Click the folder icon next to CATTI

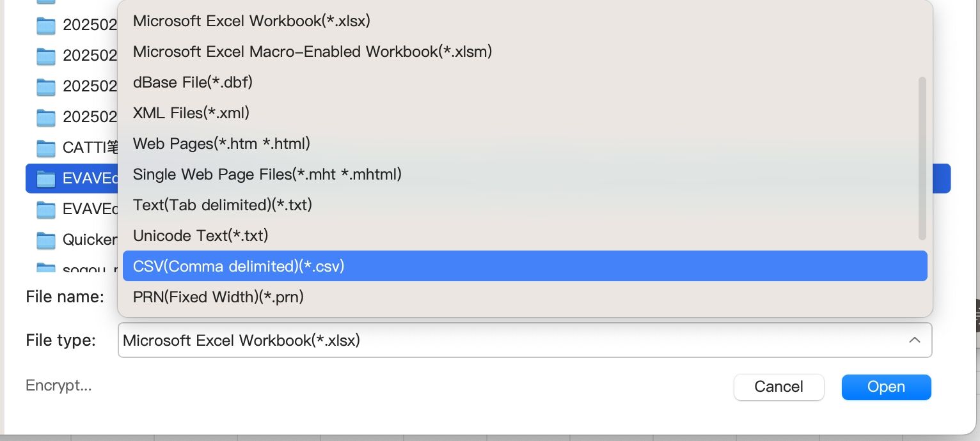point(46,148)
